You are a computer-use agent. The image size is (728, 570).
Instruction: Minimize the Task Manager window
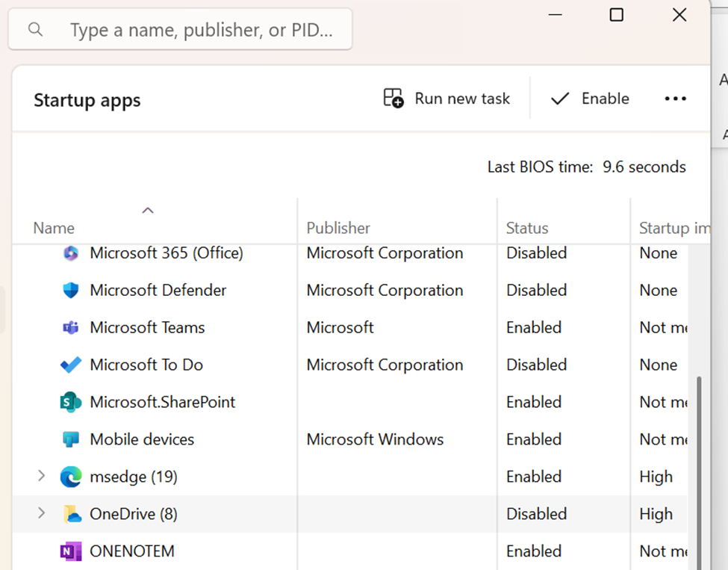tap(556, 15)
